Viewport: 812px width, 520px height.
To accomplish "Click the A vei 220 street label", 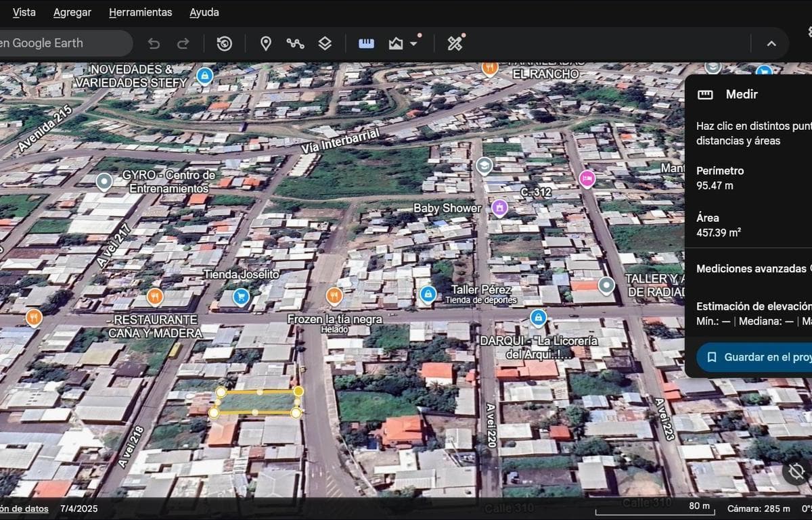I will [x=492, y=426].
